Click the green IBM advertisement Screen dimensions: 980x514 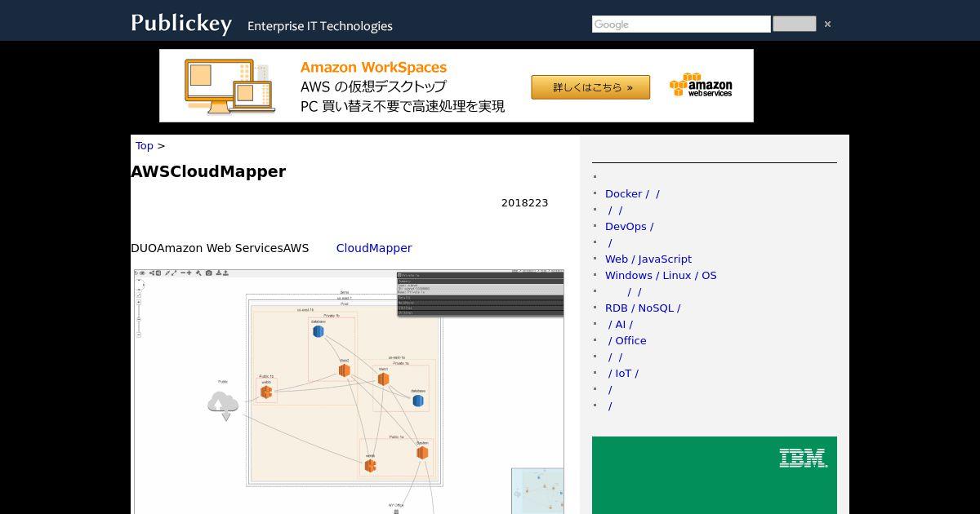coord(715,475)
